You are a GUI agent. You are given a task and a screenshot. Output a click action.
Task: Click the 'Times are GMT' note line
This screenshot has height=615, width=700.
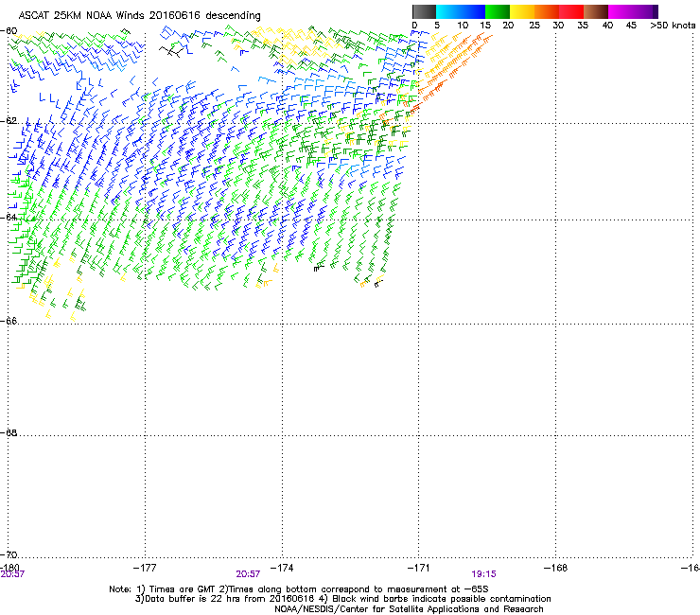[x=299, y=589]
